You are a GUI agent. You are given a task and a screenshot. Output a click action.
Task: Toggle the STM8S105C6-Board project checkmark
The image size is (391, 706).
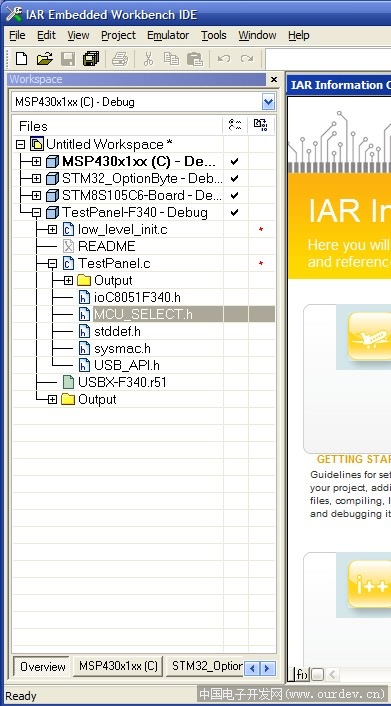234,195
